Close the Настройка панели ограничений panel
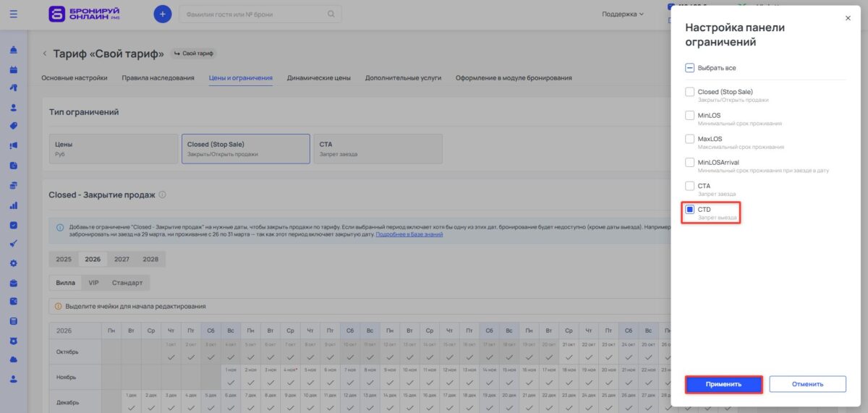868x413 pixels. (x=848, y=18)
